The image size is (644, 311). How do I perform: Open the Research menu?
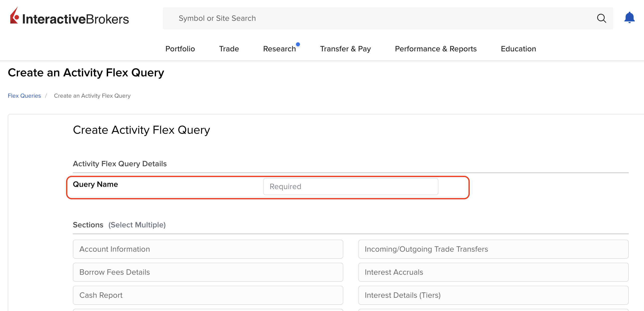coord(279,49)
